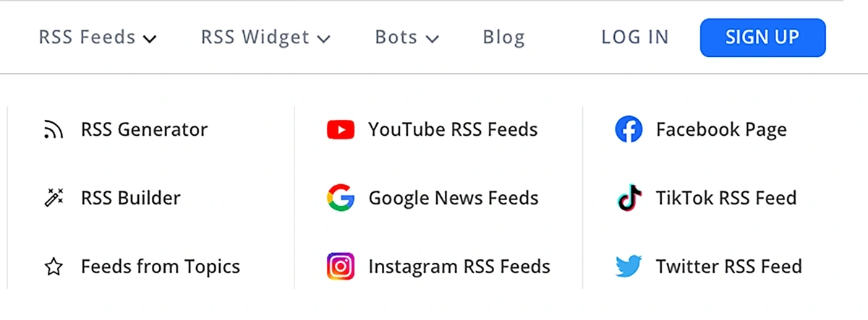Click the LOG IN link
This screenshot has height=320, width=868.
pos(635,37)
